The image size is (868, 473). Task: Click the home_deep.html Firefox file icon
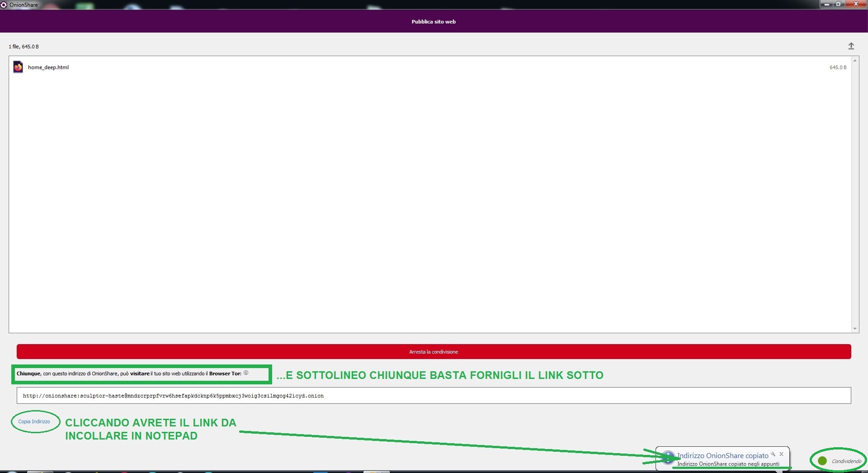18,67
